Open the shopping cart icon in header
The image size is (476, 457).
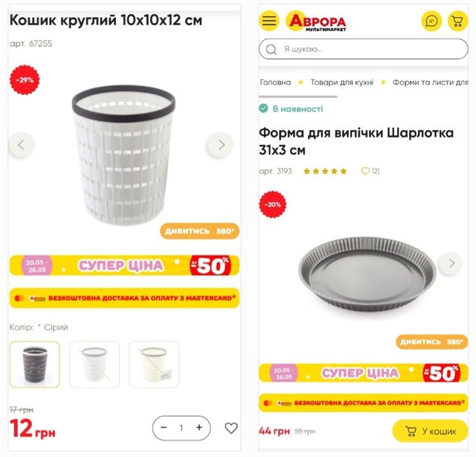pos(457,21)
